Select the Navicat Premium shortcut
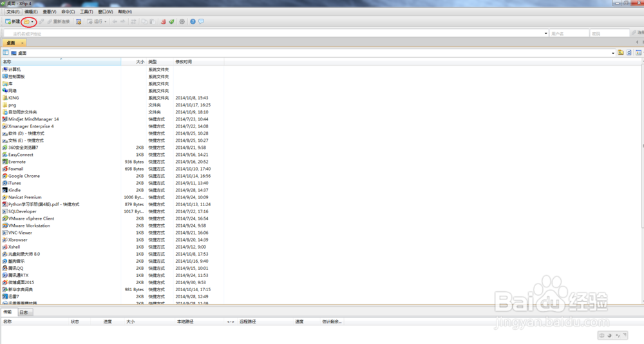This screenshot has height=344, width=644. coord(22,197)
